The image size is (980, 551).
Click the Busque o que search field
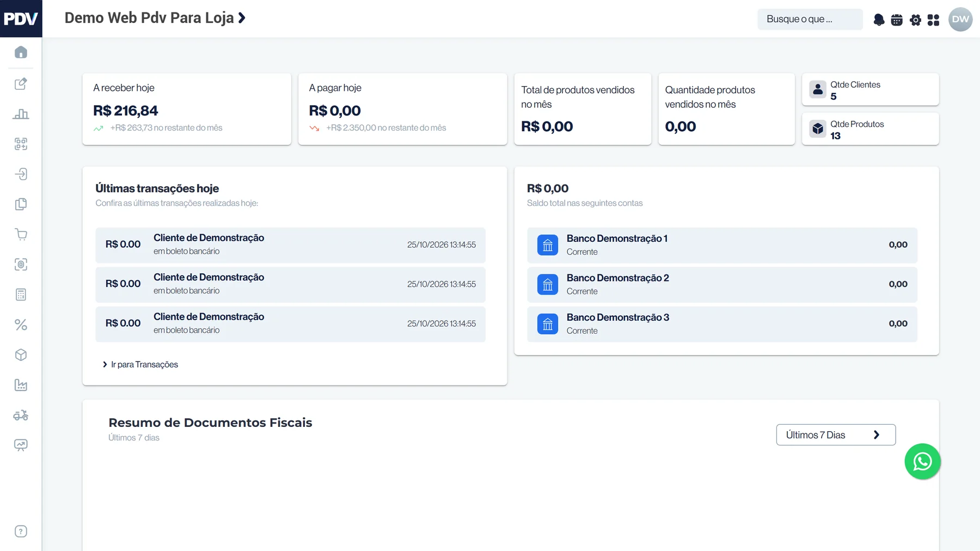click(x=810, y=19)
